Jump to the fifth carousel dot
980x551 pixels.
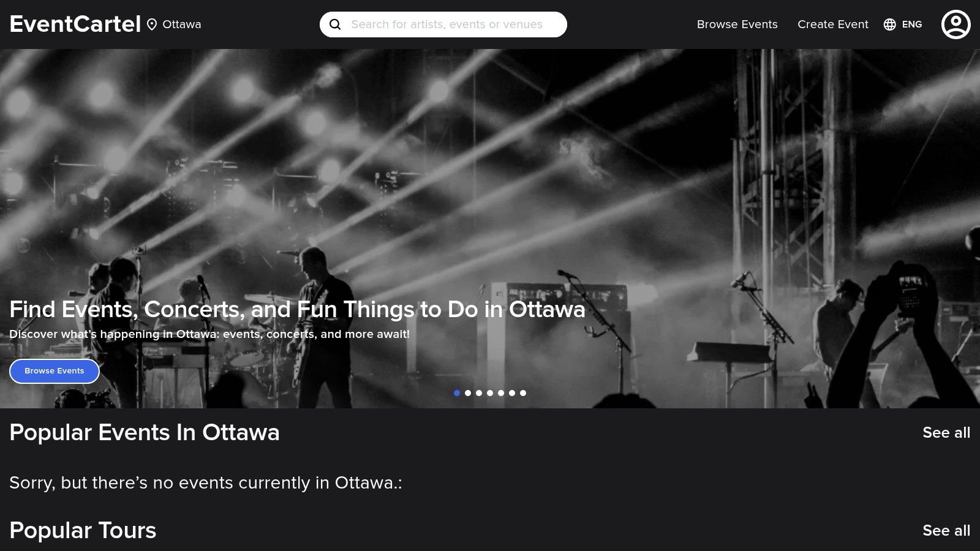click(501, 393)
